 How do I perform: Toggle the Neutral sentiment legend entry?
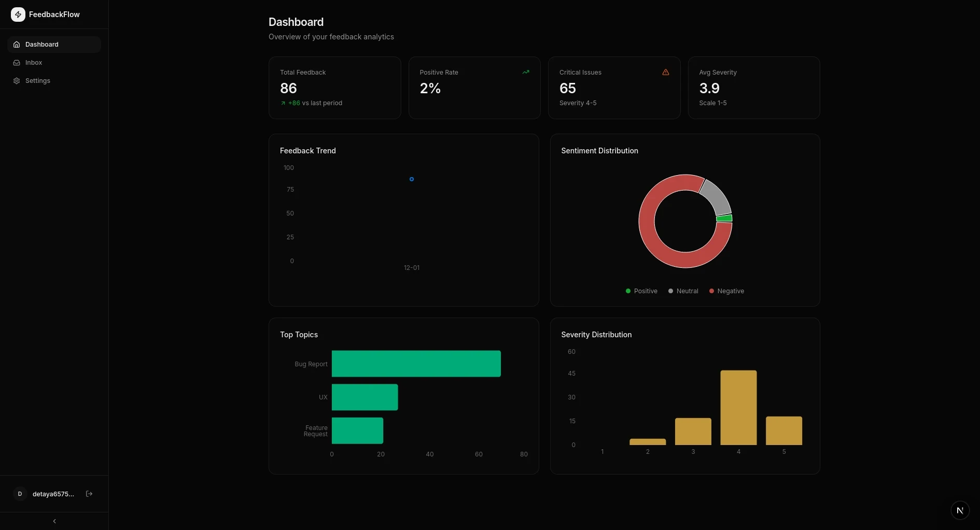coord(682,291)
